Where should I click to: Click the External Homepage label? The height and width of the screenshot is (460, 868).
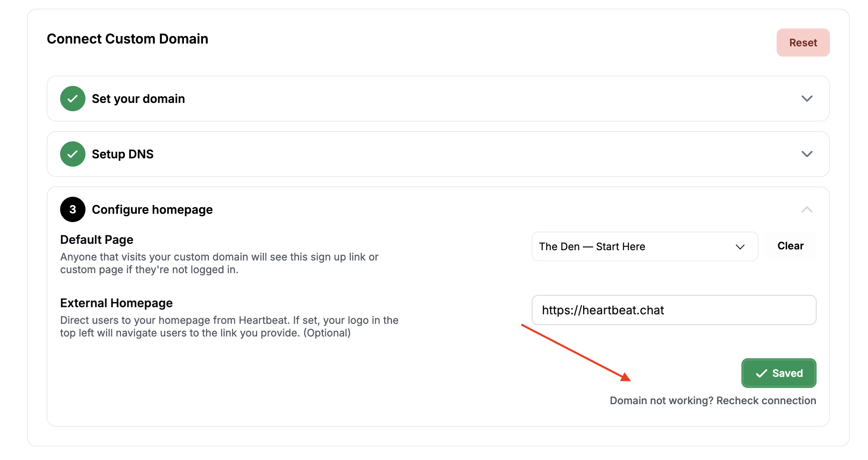(x=116, y=303)
